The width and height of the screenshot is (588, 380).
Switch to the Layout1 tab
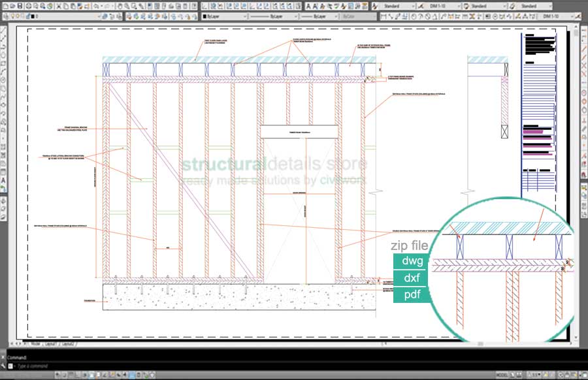(x=48, y=343)
